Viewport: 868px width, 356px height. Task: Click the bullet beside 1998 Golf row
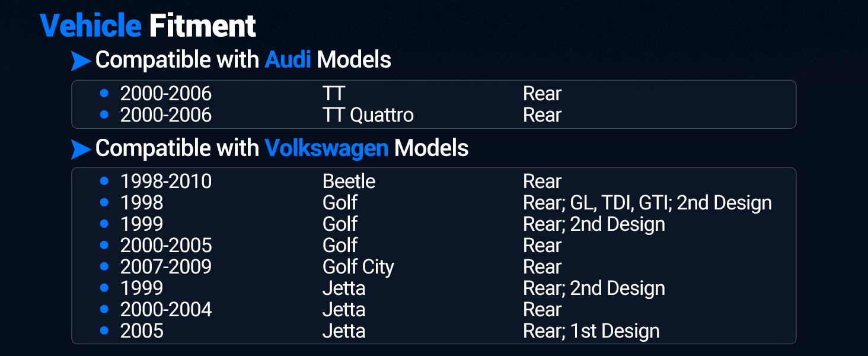click(104, 202)
